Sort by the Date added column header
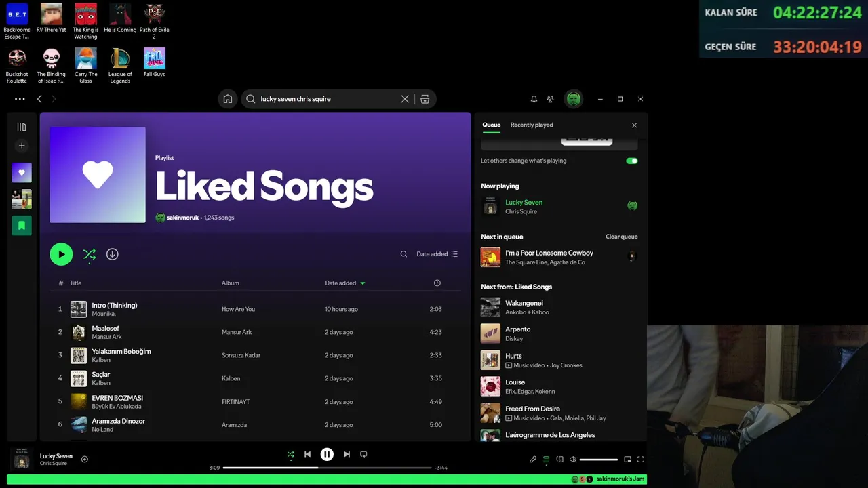 (344, 283)
